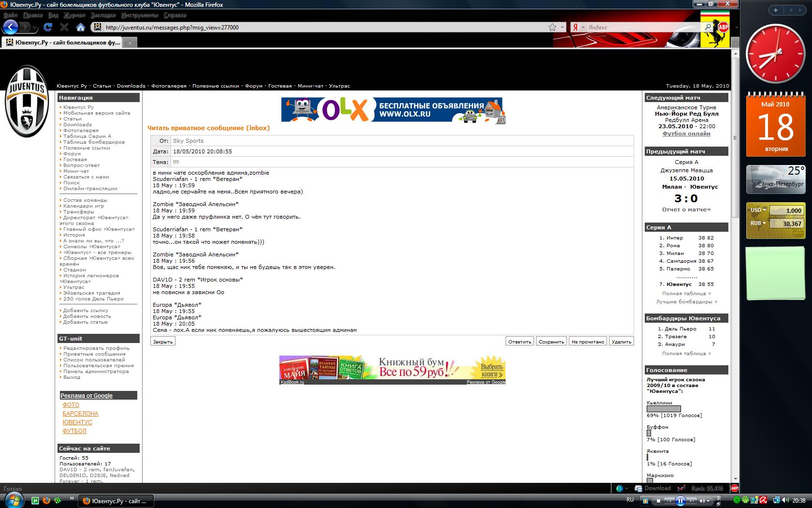Click the red Kaspersky tray icon
This screenshot has height=508, width=812.
point(763,500)
